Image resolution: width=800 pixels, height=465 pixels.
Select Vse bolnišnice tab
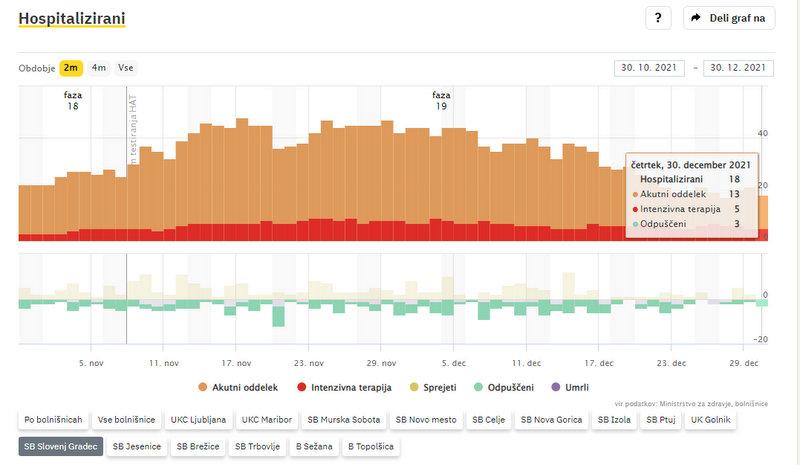(x=126, y=421)
